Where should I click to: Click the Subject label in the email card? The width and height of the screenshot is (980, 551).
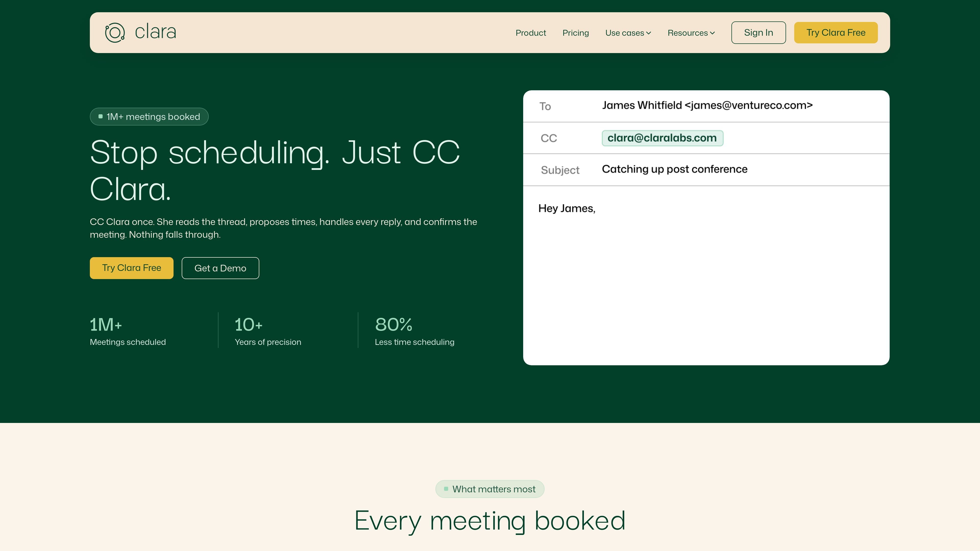tap(560, 170)
